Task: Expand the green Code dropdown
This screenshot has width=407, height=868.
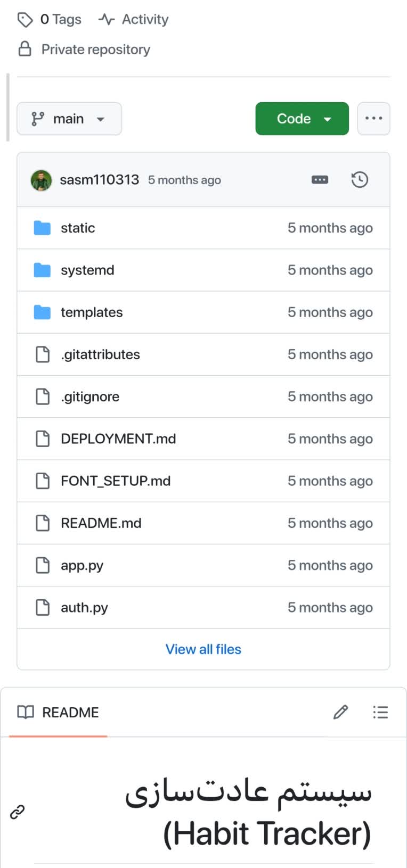Action: (x=302, y=119)
